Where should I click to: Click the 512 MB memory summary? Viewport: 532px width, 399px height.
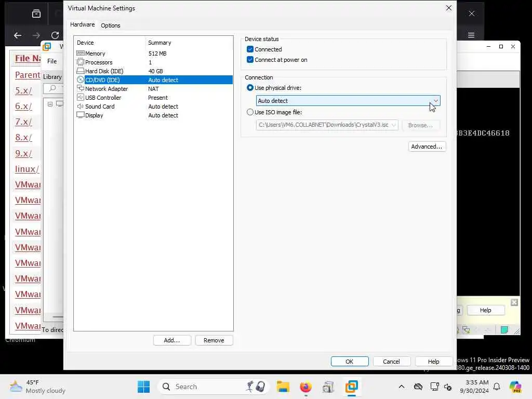[x=157, y=54]
